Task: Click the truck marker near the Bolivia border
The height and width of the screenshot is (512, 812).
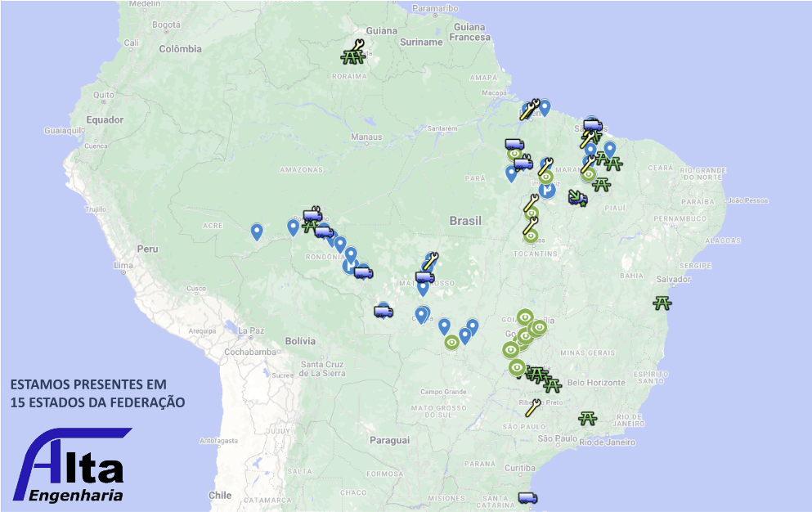Action: (384, 311)
